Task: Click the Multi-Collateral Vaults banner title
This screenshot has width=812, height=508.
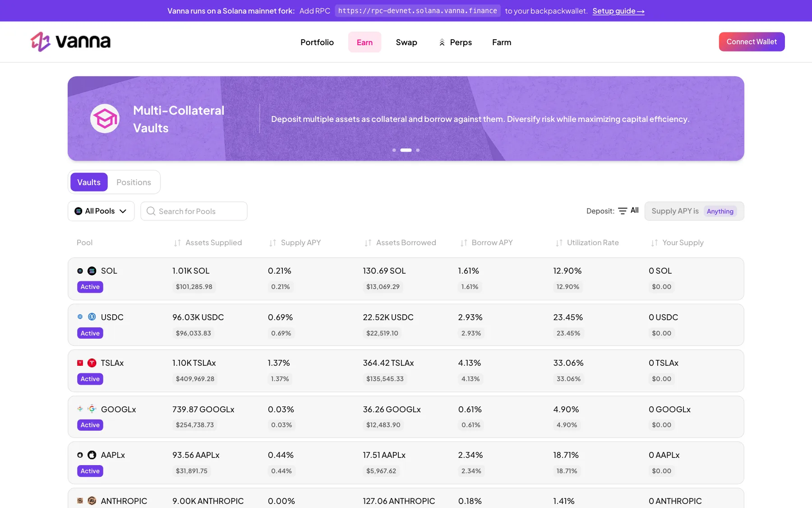Action: (x=179, y=119)
